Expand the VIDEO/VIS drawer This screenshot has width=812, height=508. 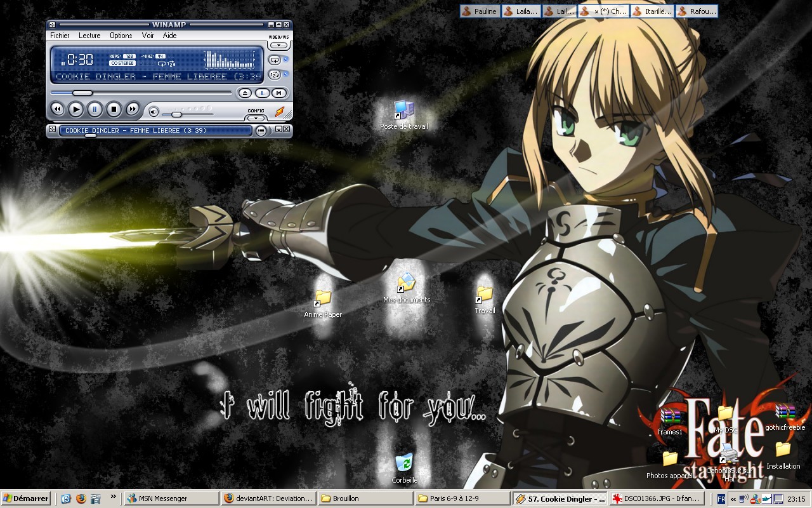tap(278, 46)
